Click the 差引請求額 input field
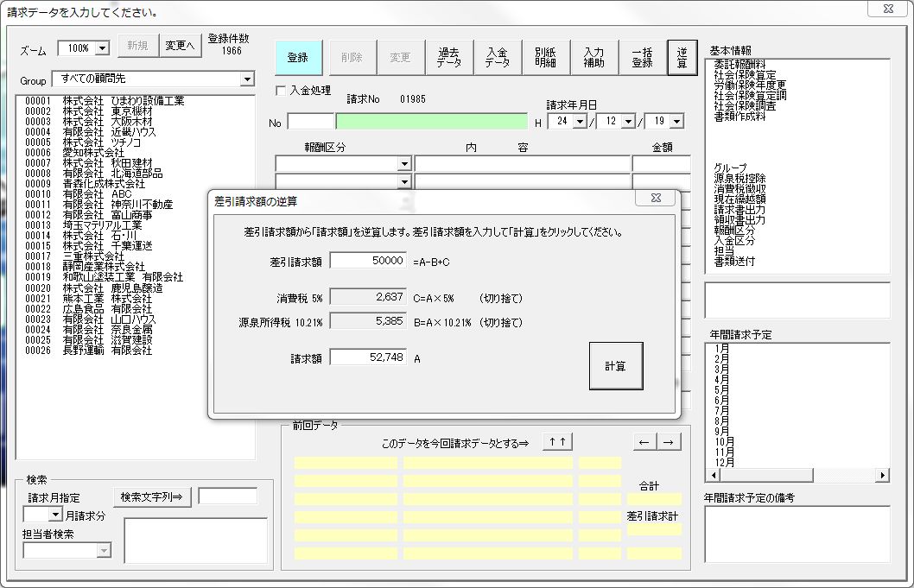The height and width of the screenshot is (588, 914). pyautogui.click(x=367, y=260)
